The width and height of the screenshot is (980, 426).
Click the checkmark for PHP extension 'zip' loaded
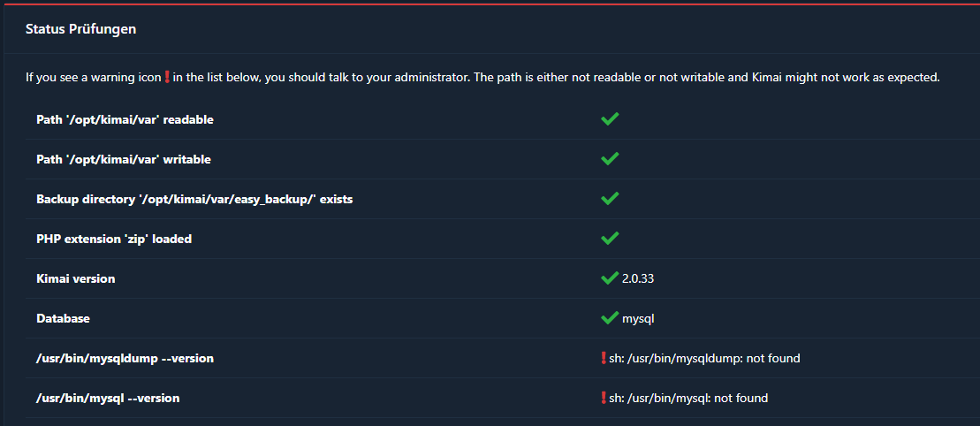point(610,239)
